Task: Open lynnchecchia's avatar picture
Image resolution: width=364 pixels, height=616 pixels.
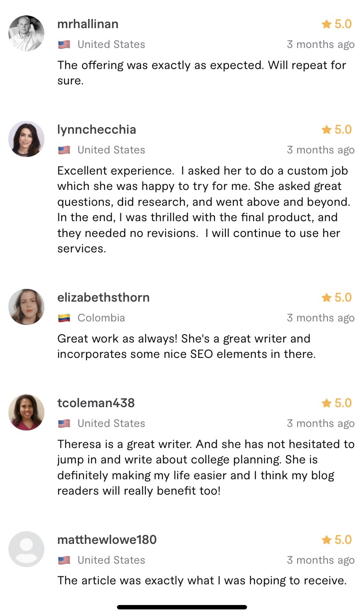Action: click(x=26, y=139)
